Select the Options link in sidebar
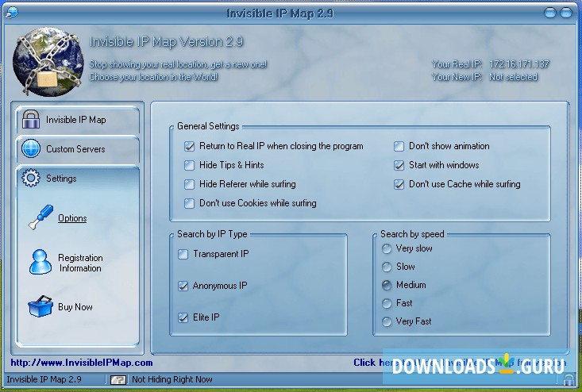 [x=72, y=218]
